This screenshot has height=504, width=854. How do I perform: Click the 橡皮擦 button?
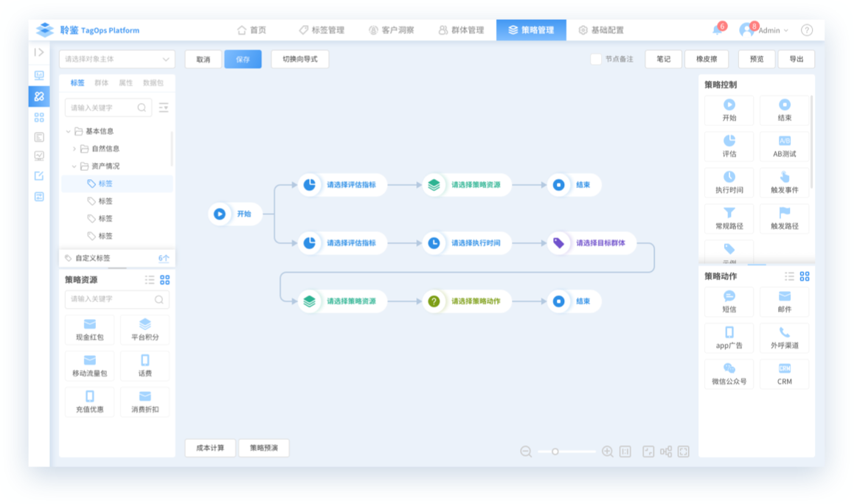[x=707, y=59]
